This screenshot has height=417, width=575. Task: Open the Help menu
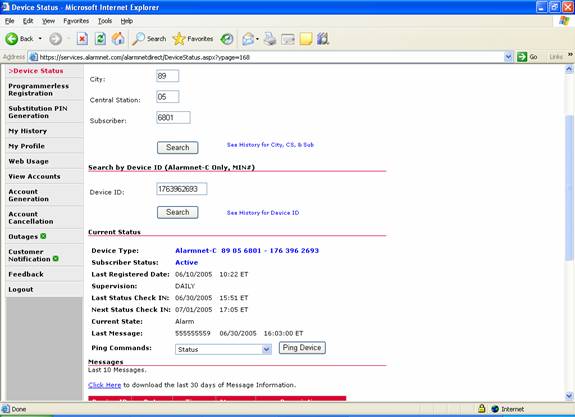tap(127, 21)
